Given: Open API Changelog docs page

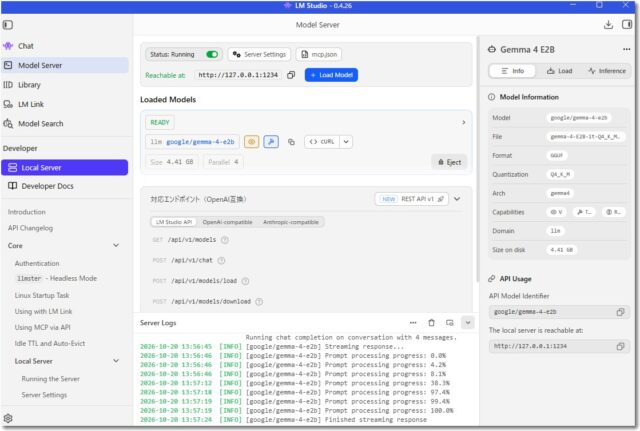Looking at the screenshot, I should 30,228.
